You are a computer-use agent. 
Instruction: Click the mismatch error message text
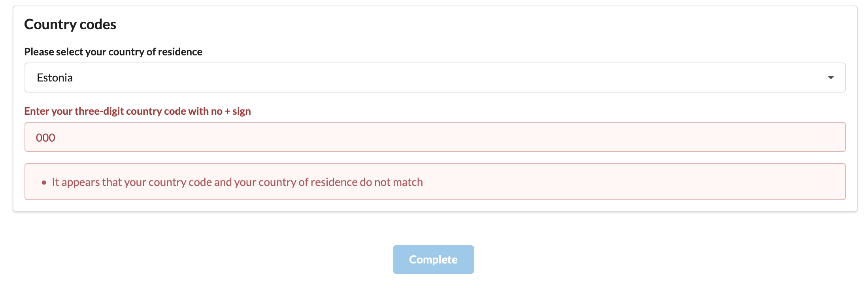[x=237, y=182]
